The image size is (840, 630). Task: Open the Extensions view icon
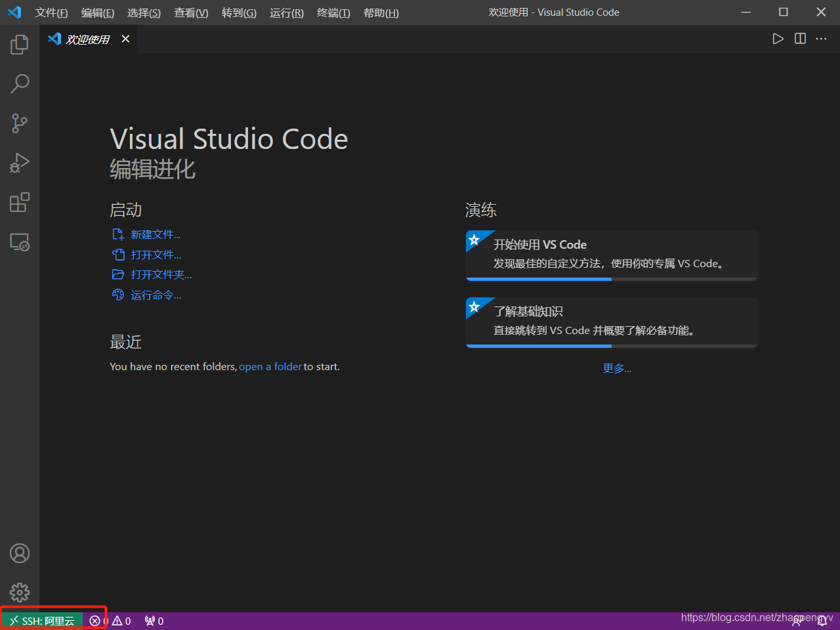coord(20,202)
